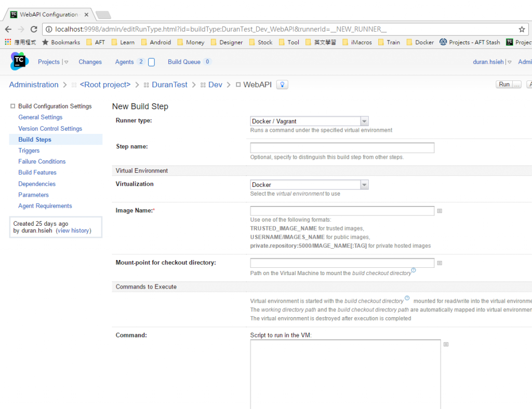
Task: Open the Runner type dropdown
Action: [x=309, y=121]
